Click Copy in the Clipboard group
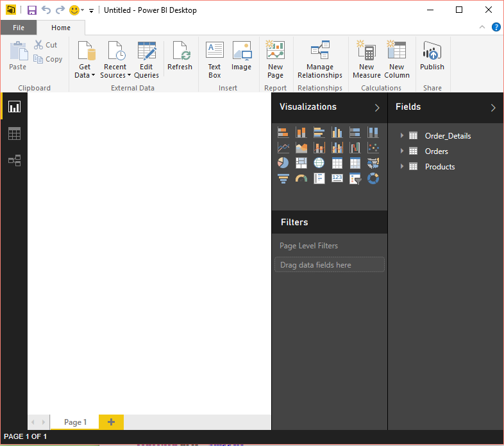The height and width of the screenshot is (446, 504). point(48,59)
